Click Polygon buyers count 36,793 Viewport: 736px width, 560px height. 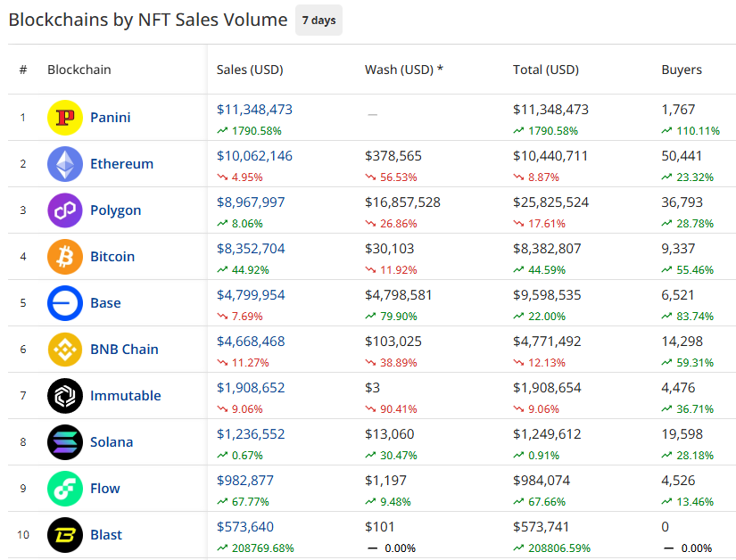pos(682,202)
